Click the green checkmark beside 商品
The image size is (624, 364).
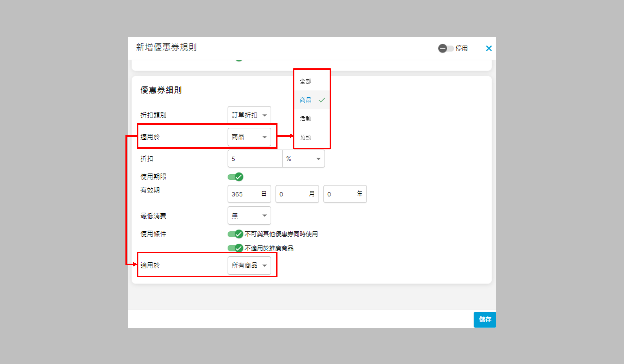click(322, 100)
